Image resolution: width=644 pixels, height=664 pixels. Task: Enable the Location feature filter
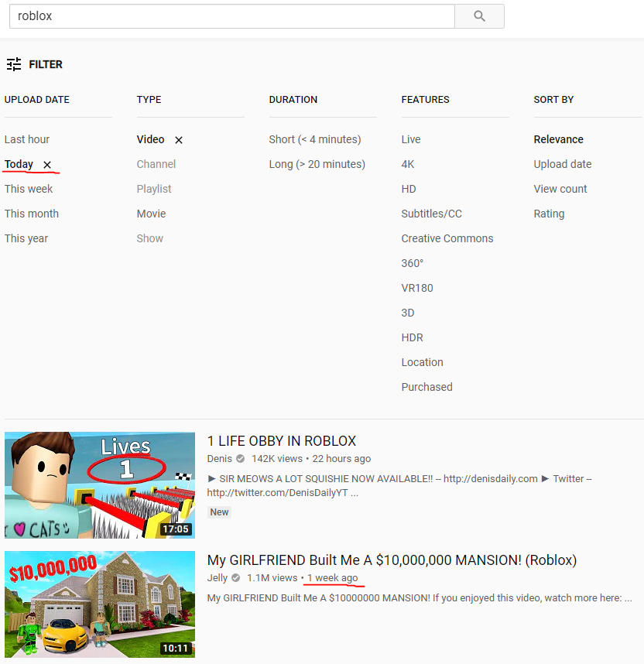[422, 362]
